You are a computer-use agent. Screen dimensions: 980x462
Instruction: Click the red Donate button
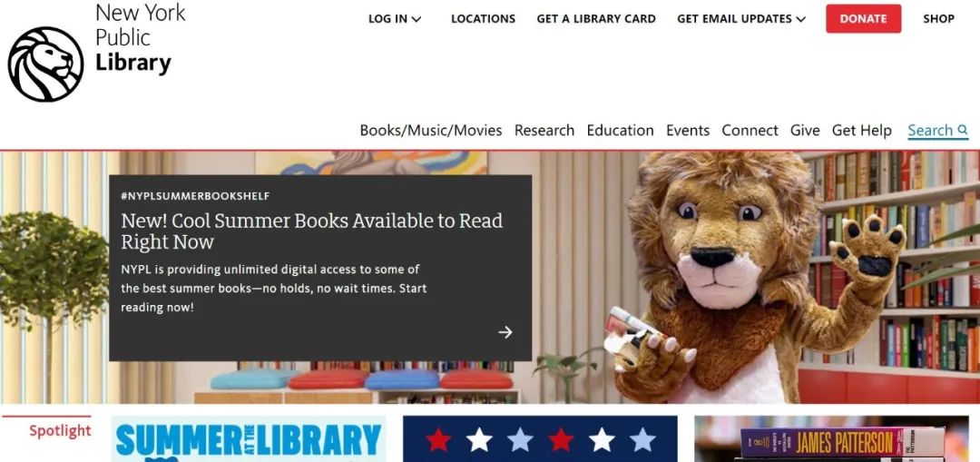click(x=863, y=19)
